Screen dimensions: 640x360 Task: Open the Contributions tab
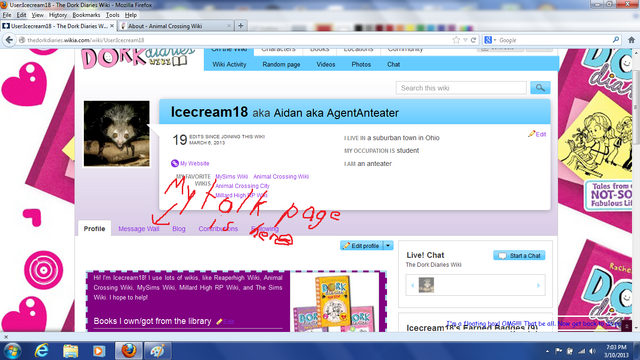218,229
